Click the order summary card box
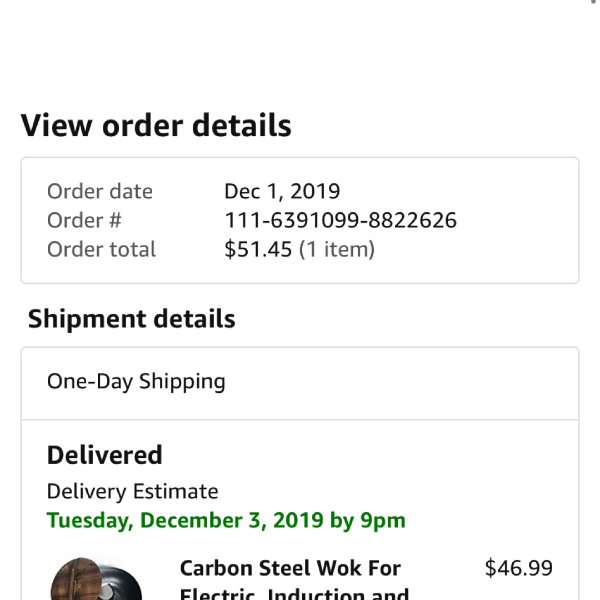Image resolution: width=600 pixels, height=600 pixels. coord(300,220)
